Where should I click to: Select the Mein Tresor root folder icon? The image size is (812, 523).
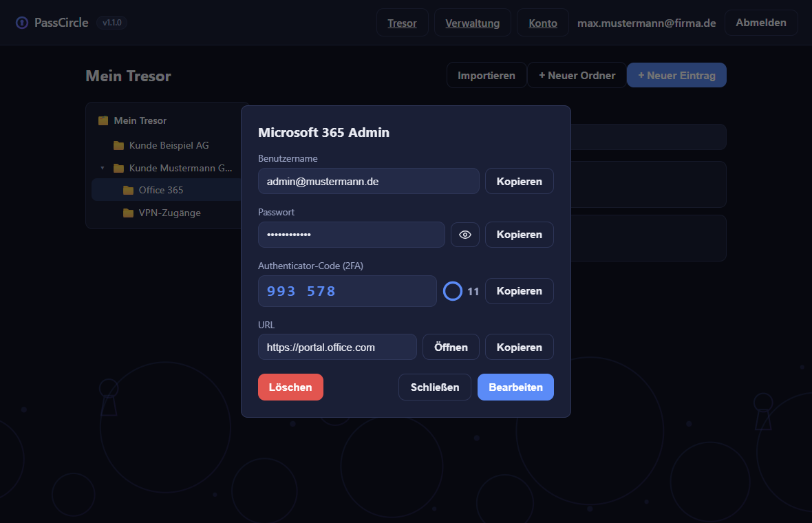pyautogui.click(x=104, y=120)
